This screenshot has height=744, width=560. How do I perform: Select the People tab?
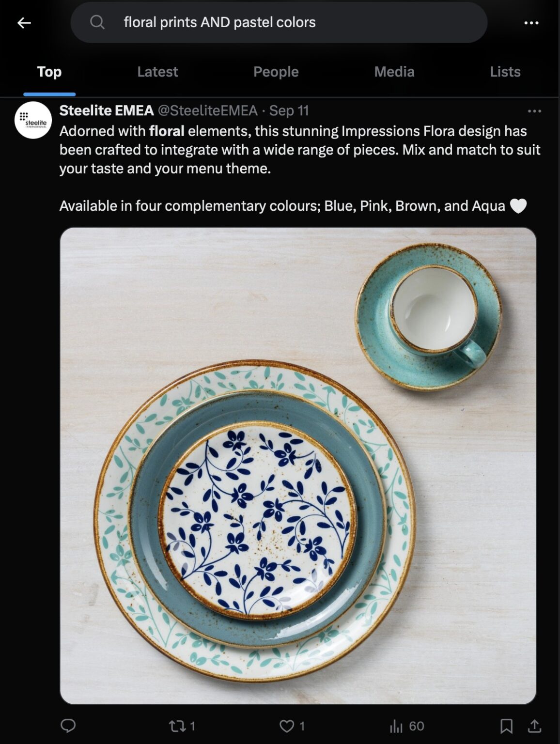click(276, 72)
